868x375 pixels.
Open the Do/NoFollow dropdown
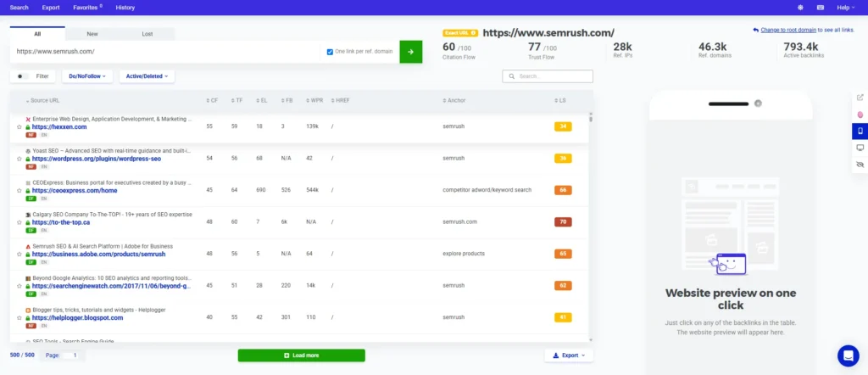(87, 76)
